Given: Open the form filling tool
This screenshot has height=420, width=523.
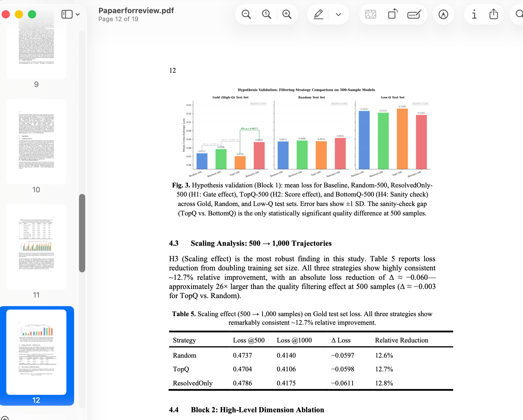Looking at the screenshot, I should 414,14.
